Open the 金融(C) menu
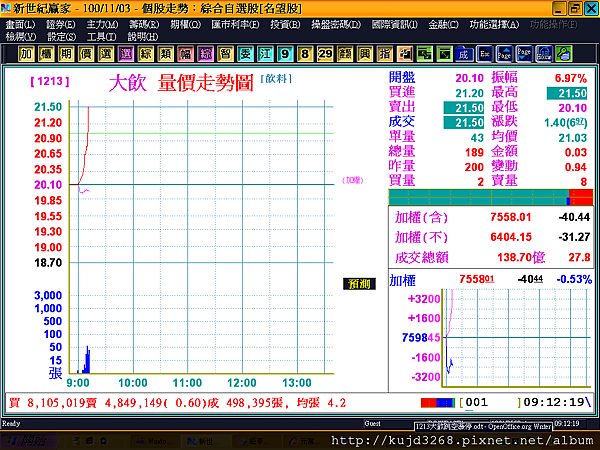 443,25
